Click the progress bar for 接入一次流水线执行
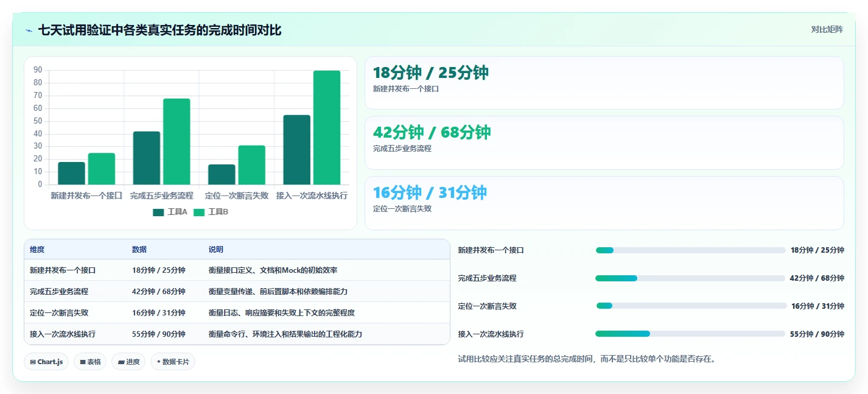 click(690, 334)
